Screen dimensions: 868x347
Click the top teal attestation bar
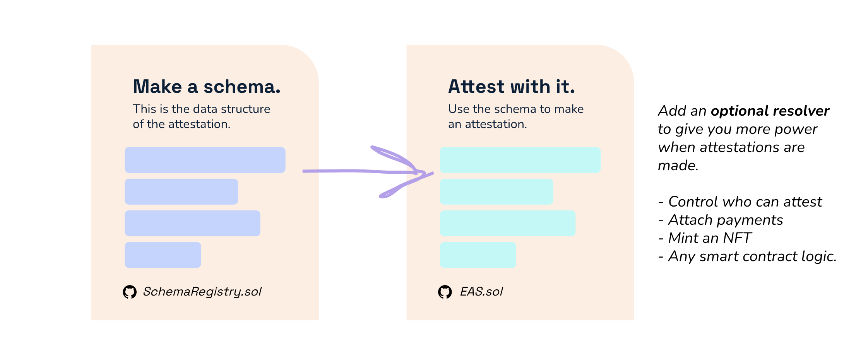click(x=520, y=160)
